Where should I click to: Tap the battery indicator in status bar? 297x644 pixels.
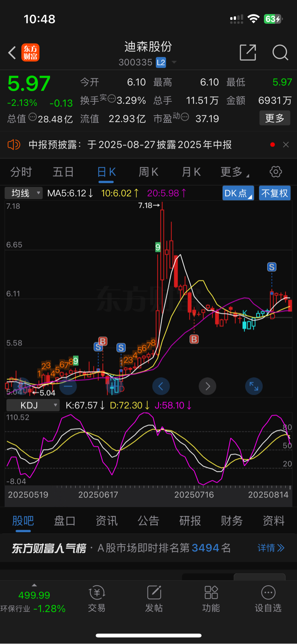point(273,19)
